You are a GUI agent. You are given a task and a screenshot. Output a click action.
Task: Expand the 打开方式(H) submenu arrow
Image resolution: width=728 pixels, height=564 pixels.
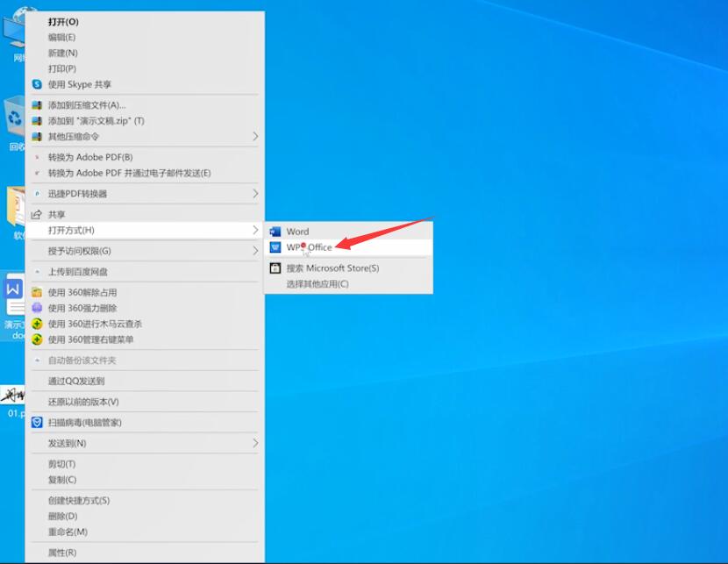[255, 230]
